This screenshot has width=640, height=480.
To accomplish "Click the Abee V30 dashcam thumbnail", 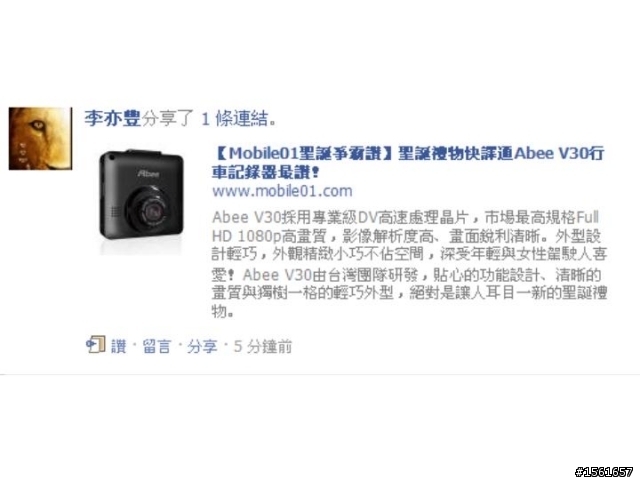I will (141, 201).
